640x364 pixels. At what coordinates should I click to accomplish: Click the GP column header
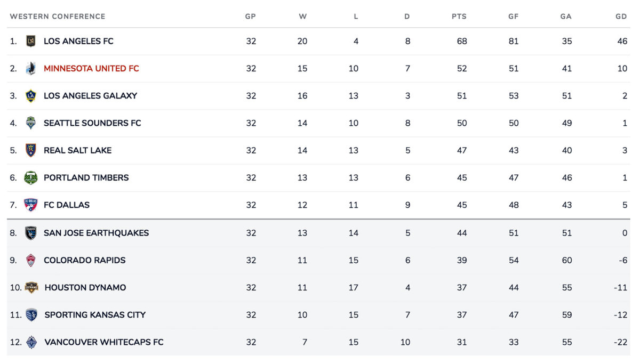pos(250,17)
